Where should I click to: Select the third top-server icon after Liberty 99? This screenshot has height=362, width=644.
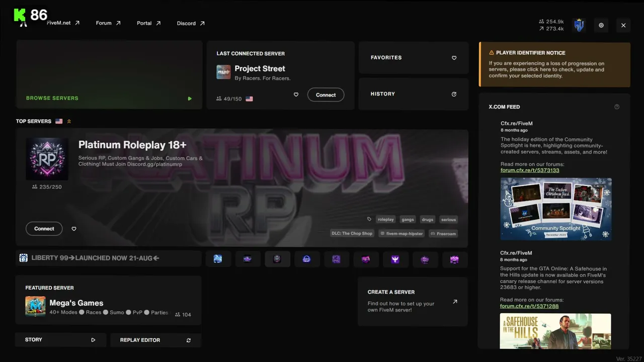[277, 259]
